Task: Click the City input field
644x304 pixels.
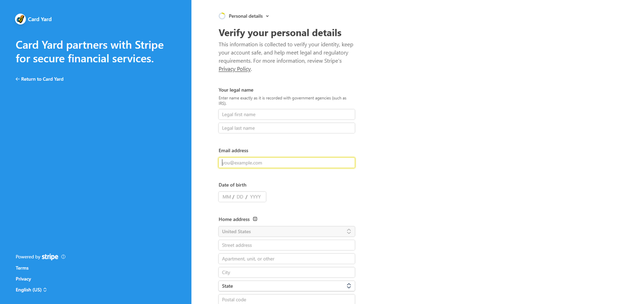Action: click(x=287, y=273)
